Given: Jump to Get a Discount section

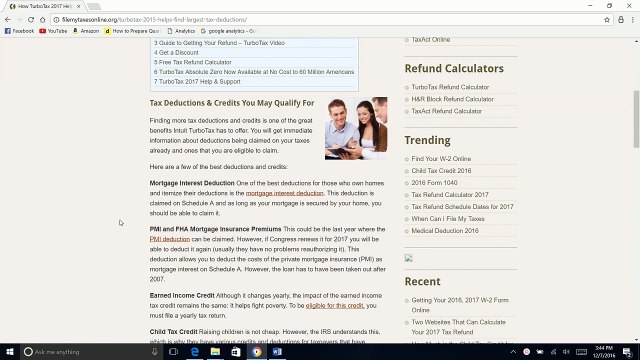Looking at the screenshot, I should 176,53.
